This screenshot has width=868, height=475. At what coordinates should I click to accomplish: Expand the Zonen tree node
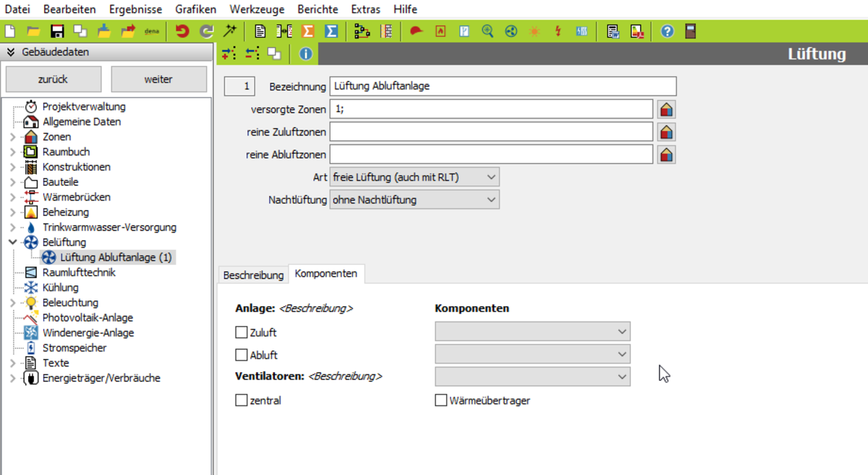[12, 137]
